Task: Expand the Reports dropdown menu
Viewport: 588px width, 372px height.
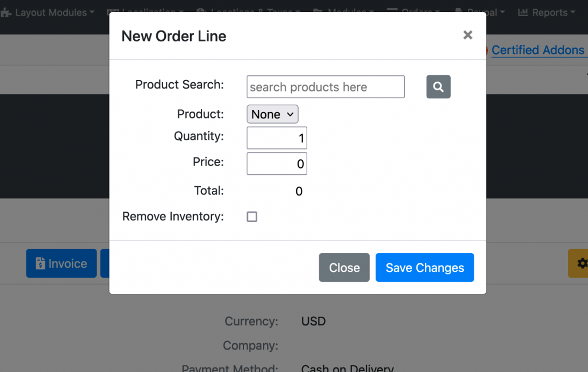Action: click(547, 13)
